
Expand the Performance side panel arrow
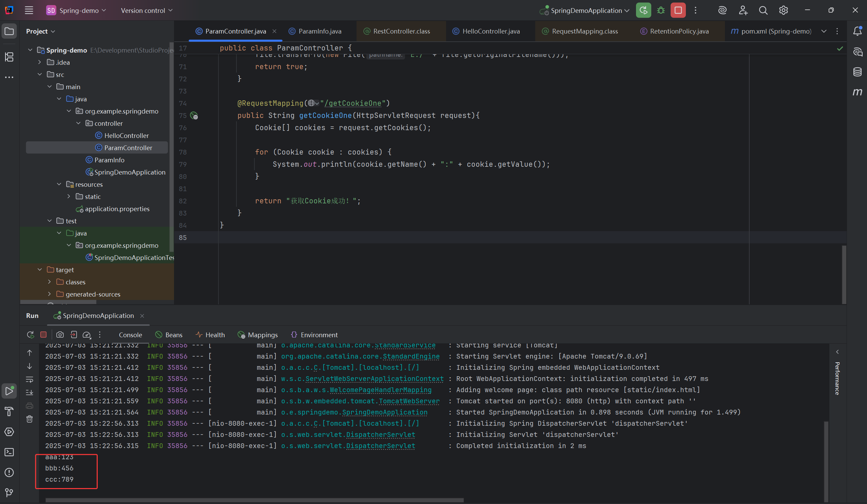pos(837,352)
